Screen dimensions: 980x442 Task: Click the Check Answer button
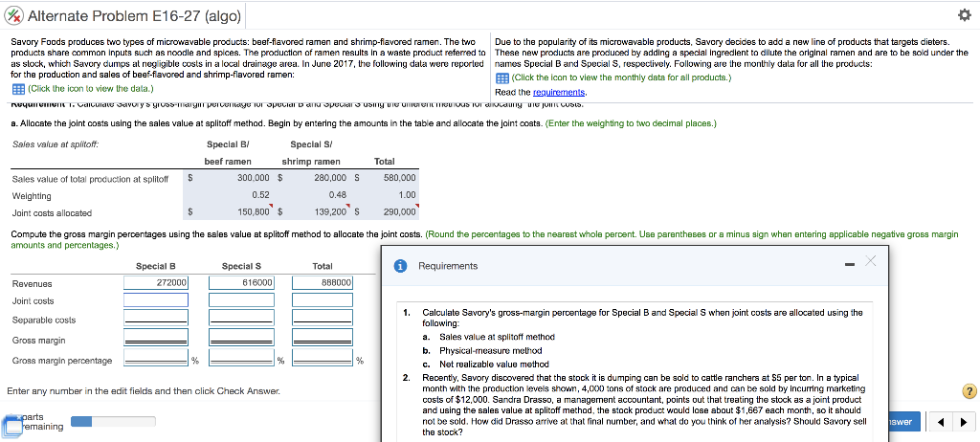coord(903,421)
